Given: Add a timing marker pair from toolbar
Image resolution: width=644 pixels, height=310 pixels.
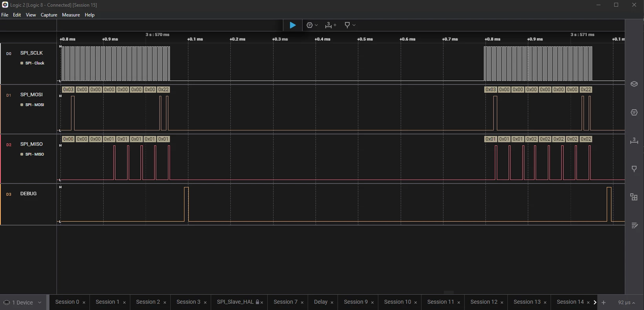Looking at the screenshot, I should [330, 25].
